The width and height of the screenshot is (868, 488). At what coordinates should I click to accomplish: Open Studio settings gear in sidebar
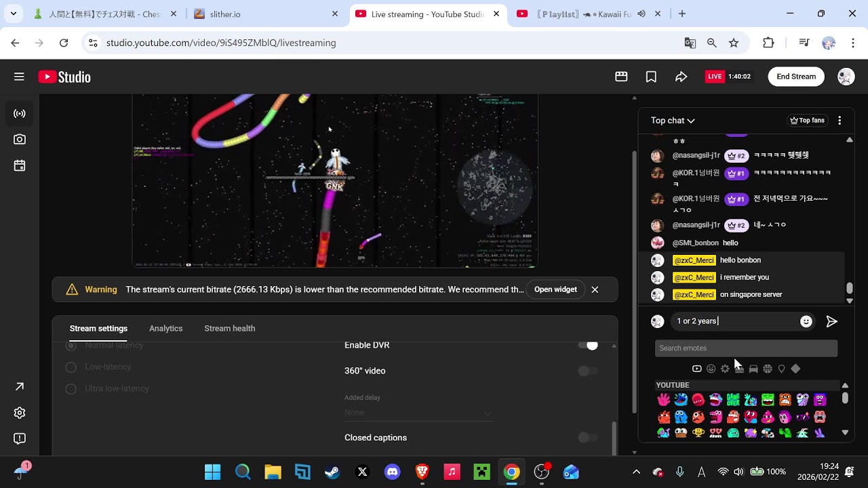pyautogui.click(x=20, y=413)
